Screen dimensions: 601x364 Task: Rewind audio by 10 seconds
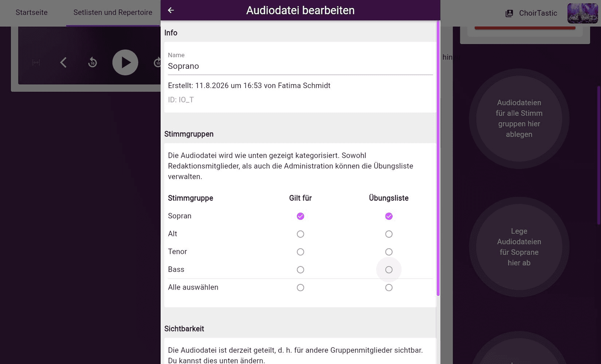tap(93, 62)
